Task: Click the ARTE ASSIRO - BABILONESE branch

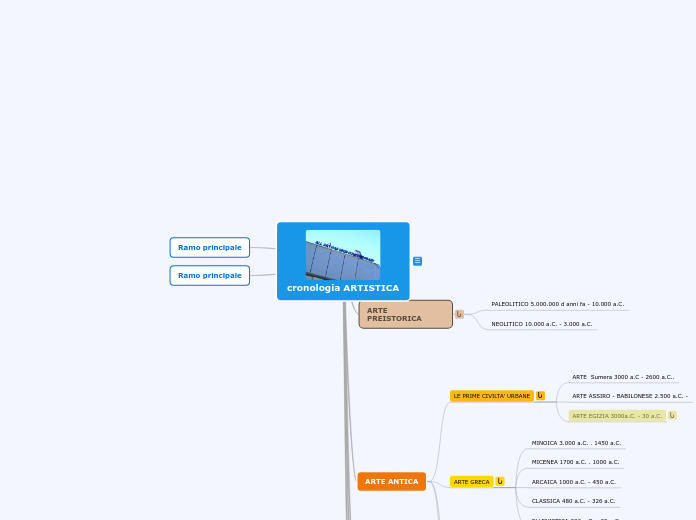Action: (630, 396)
